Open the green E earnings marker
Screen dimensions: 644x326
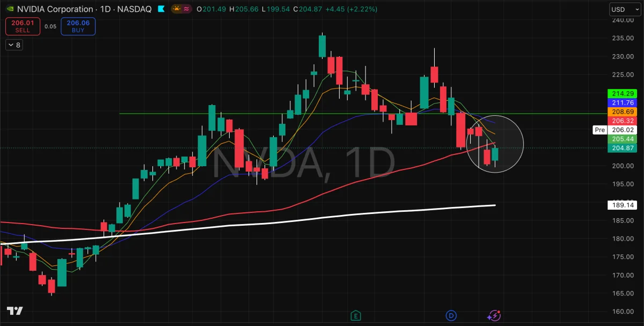[x=355, y=315]
